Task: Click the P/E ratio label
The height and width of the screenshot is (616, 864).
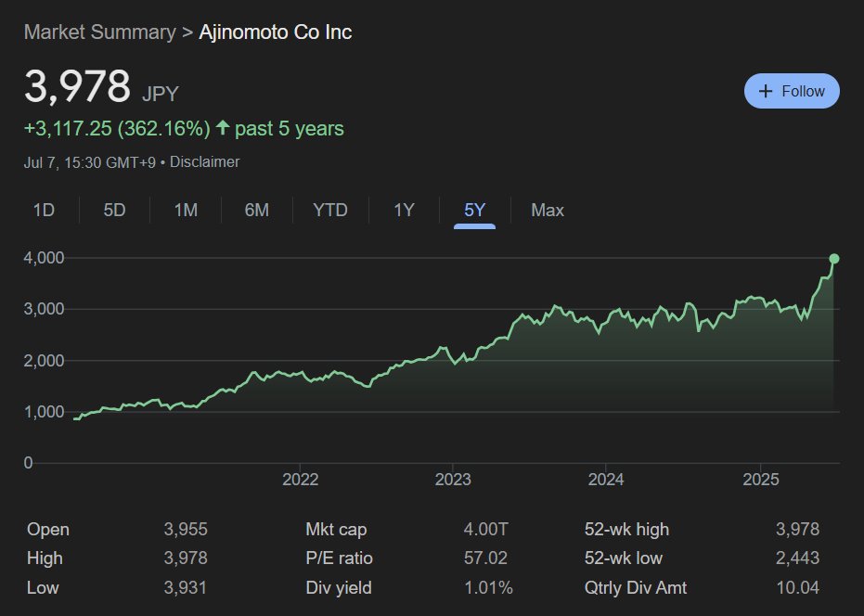Action: coord(340,558)
